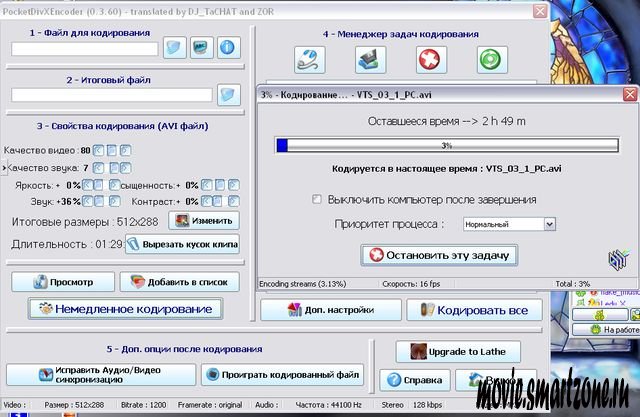
Task: Close the encoding progress dialog
Action: pos(630,95)
